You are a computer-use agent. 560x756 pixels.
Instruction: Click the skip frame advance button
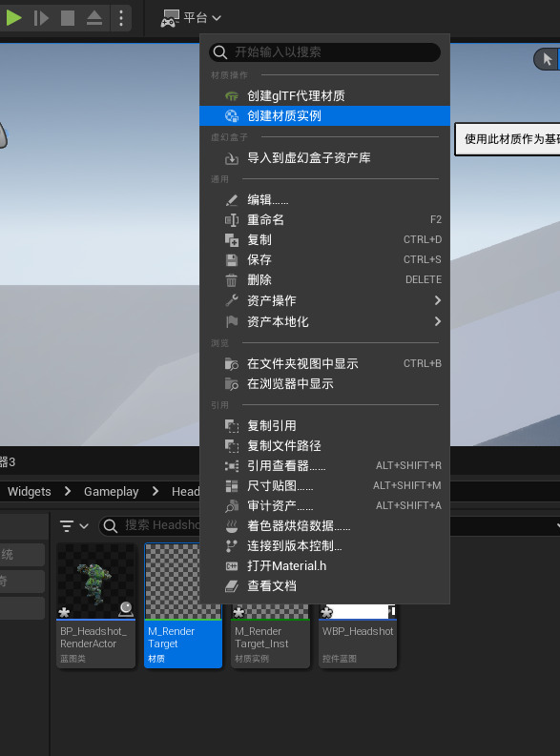pyautogui.click(x=41, y=18)
